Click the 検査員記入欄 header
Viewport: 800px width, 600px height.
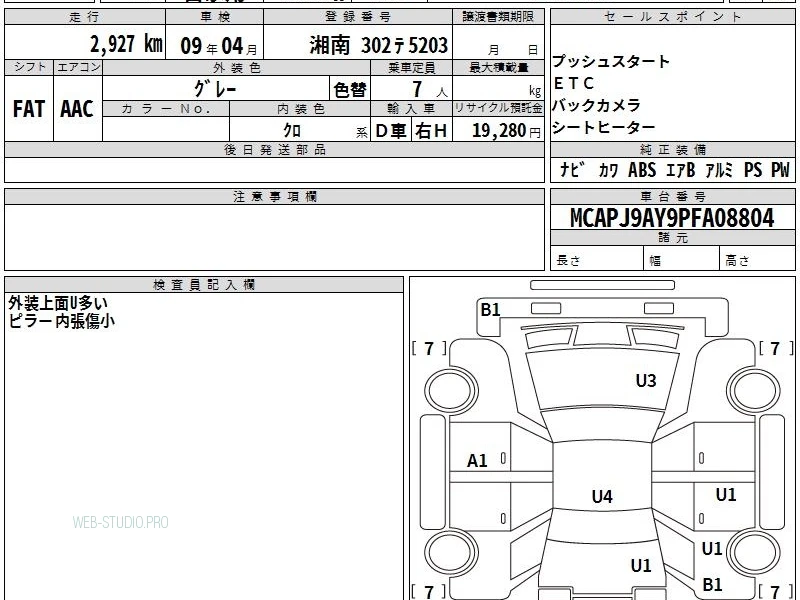pyautogui.click(x=204, y=285)
